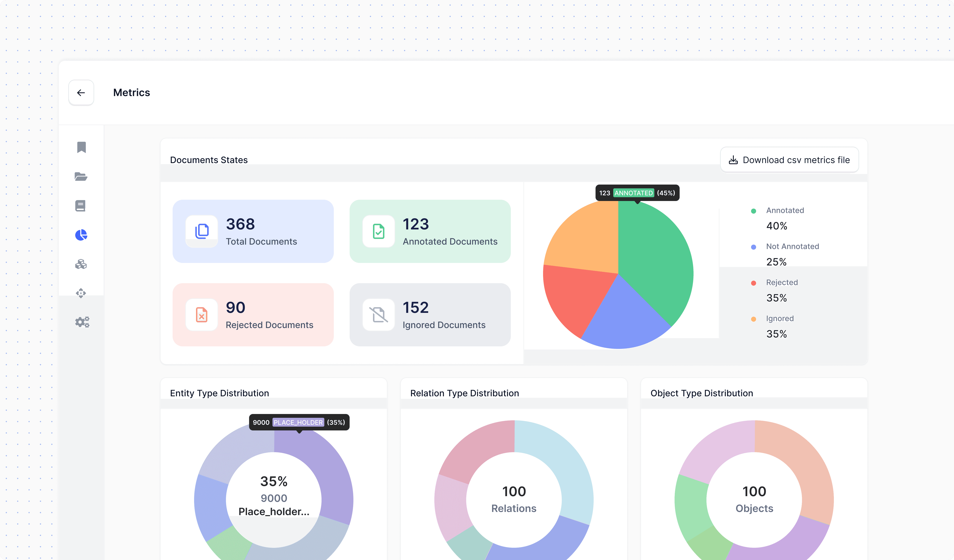Click the Rejected Documents card
The height and width of the screenshot is (560, 954).
253,314
